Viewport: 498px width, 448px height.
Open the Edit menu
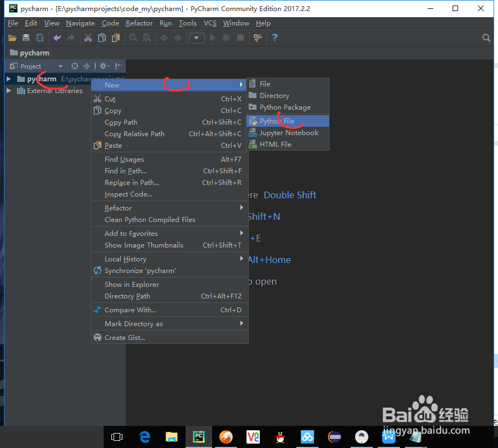tap(31, 23)
